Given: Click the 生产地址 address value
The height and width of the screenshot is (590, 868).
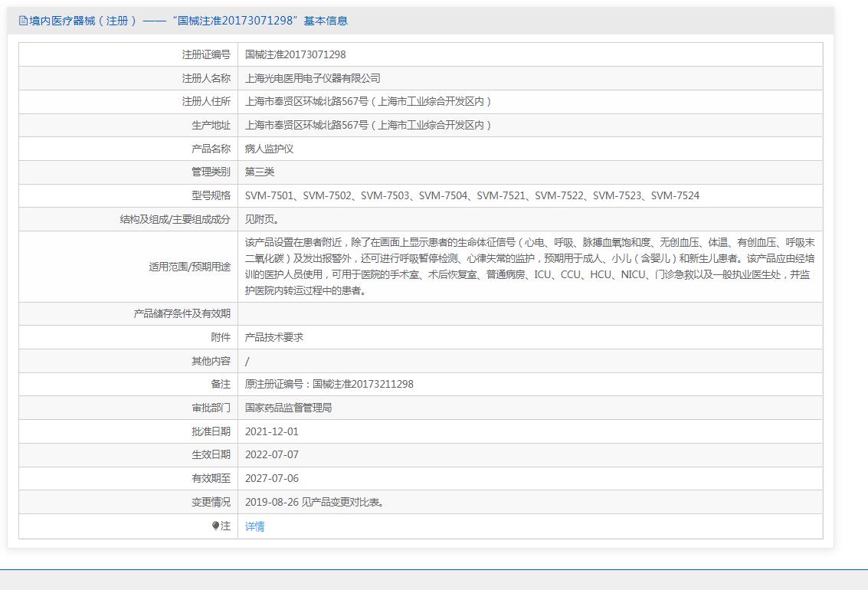Looking at the screenshot, I should tap(368, 125).
